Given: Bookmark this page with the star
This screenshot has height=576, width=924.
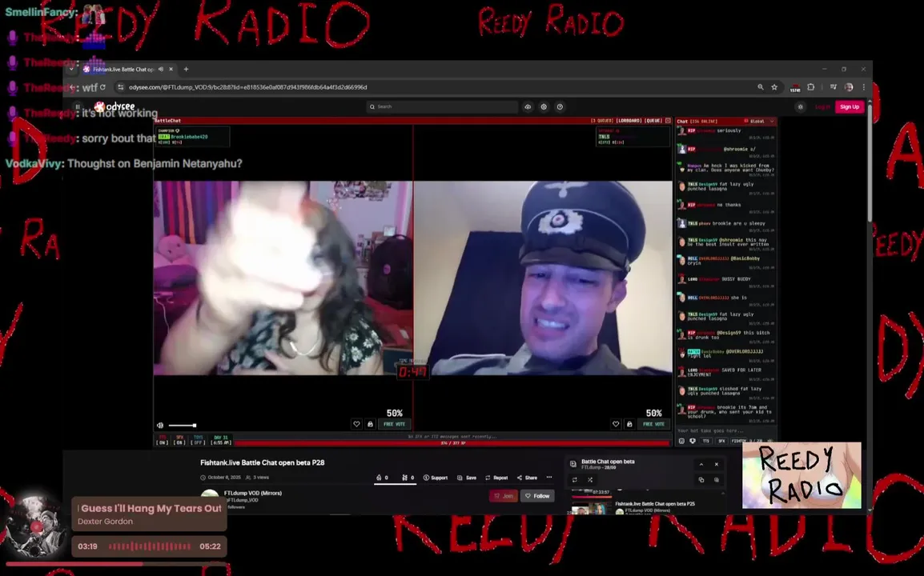Looking at the screenshot, I should click(774, 87).
